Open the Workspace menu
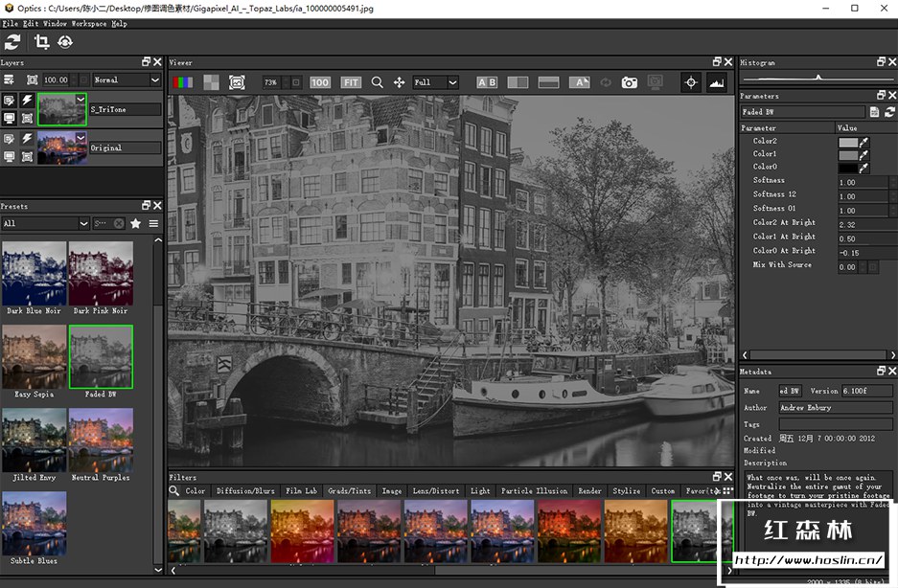The height and width of the screenshot is (588, 898). pos(88,23)
